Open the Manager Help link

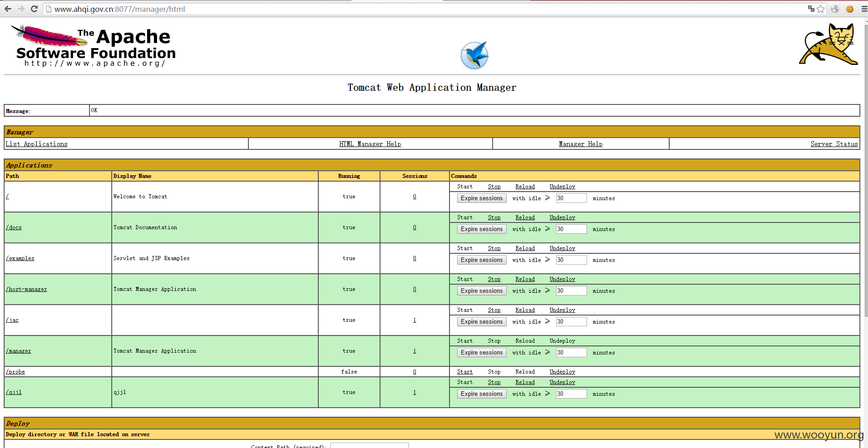click(x=581, y=144)
